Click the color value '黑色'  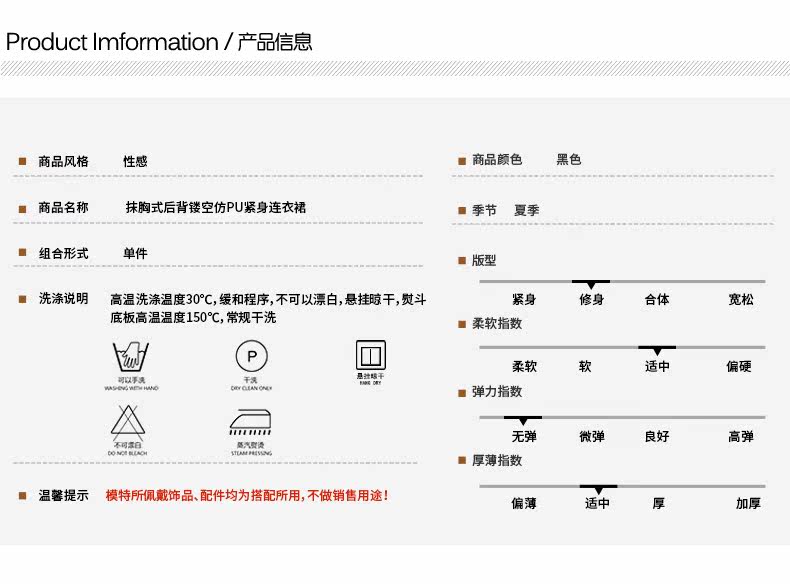[569, 160]
